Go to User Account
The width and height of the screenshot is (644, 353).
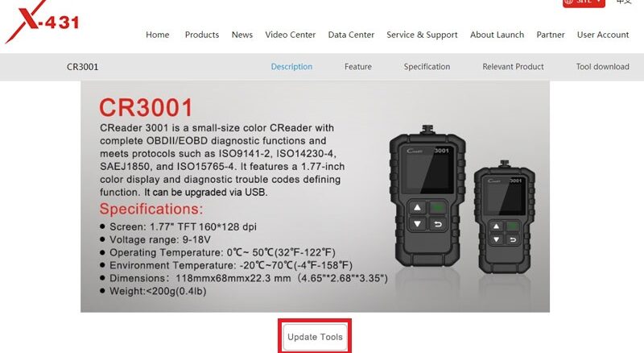coord(602,35)
